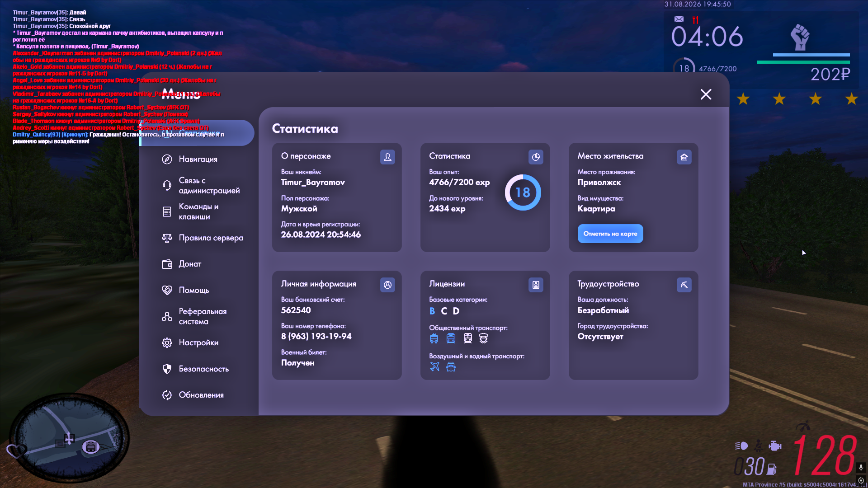
Task: Click the Статистика pie chart icon
Action: 536,157
